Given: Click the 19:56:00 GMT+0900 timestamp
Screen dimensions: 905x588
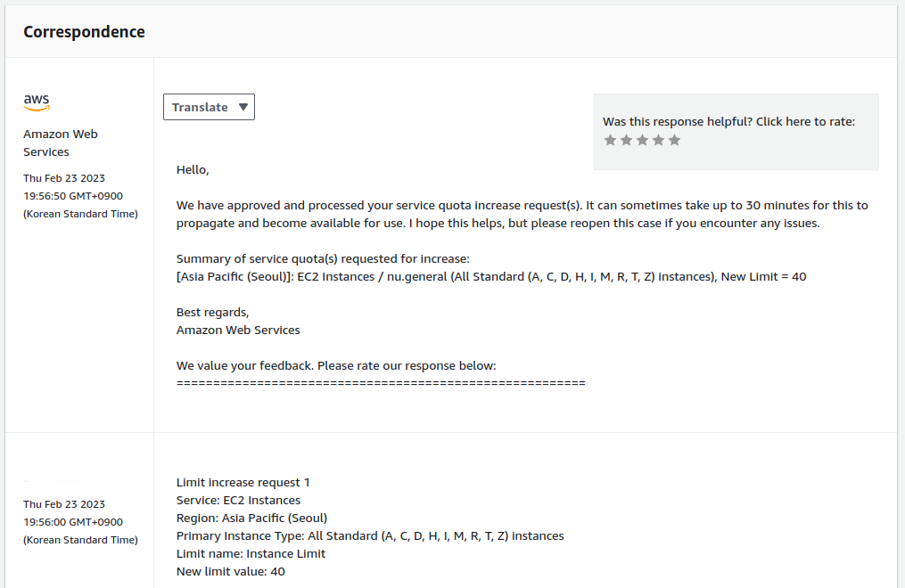Looking at the screenshot, I should click(73, 522).
